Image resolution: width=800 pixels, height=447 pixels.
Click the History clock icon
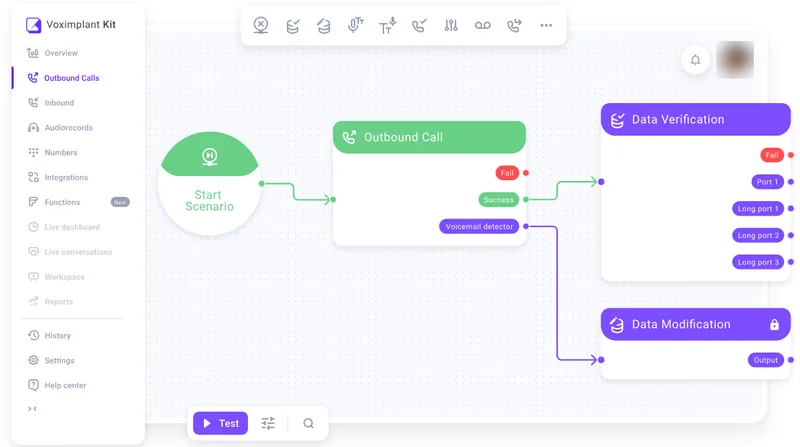[33, 335]
